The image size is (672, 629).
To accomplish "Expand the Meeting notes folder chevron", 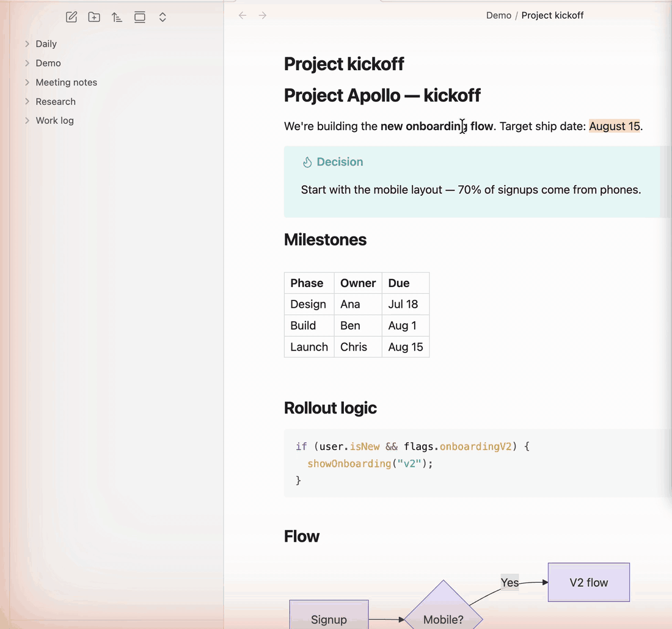I will point(27,82).
